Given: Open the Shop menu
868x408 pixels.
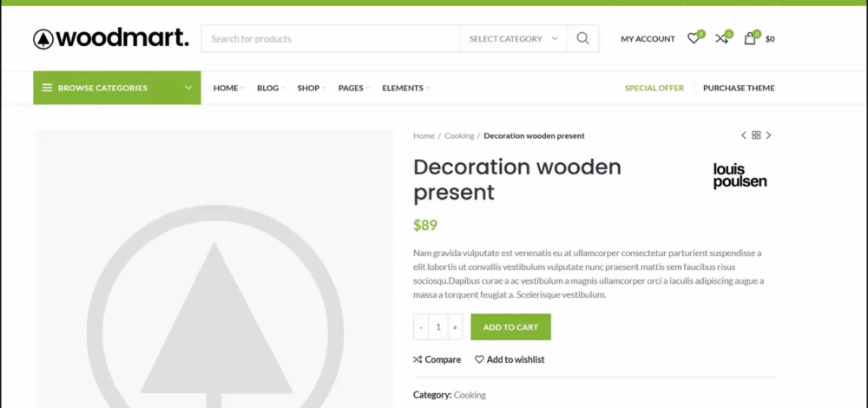Looking at the screenshot, I should 311,88.
